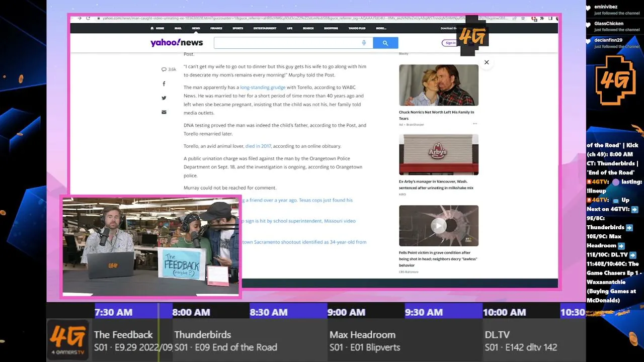Click the username decianfinn29 in follower list

coord(608,40)
